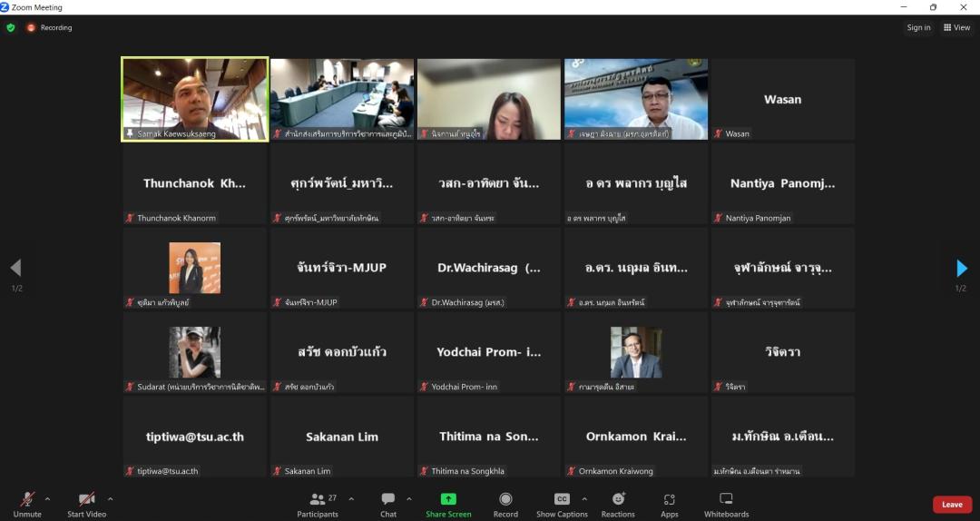Click the red Leave button
980x521 pixels.
[x=952, y=505]
